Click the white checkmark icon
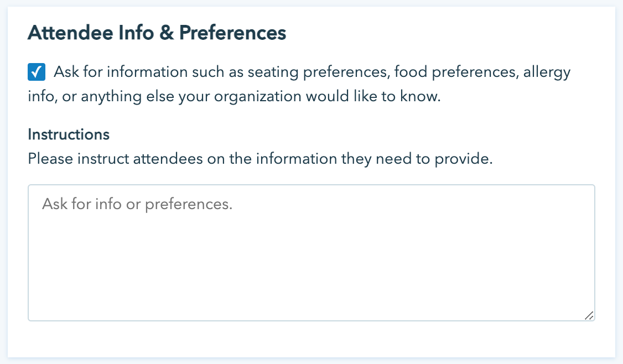The height and width of the screenshot is (364, 623). pos(37,72)
